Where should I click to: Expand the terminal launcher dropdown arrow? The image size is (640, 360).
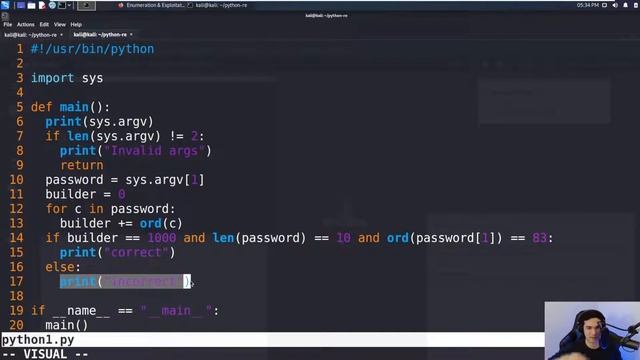[x=69, y=5]
